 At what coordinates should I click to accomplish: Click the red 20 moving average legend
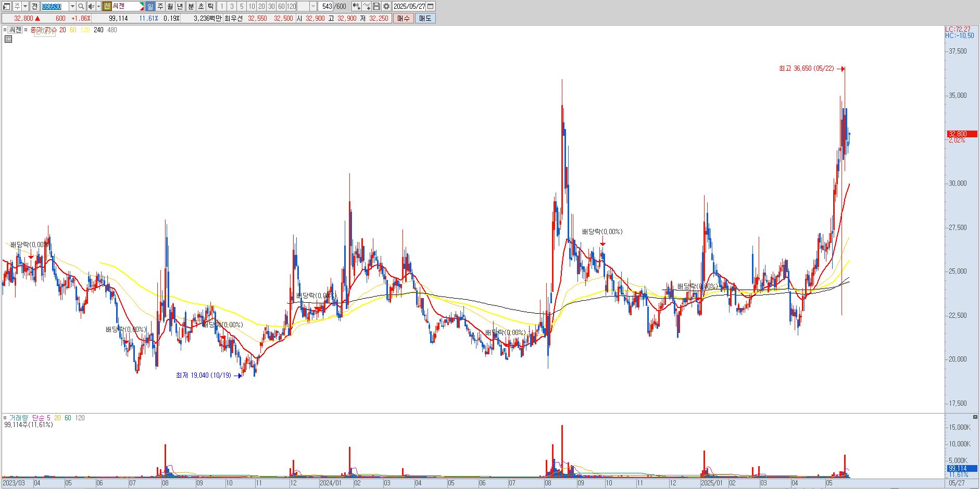click(62, 30)
